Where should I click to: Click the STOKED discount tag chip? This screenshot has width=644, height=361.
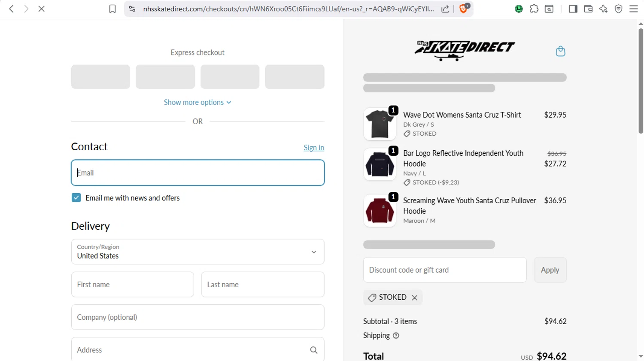point(393,297)
